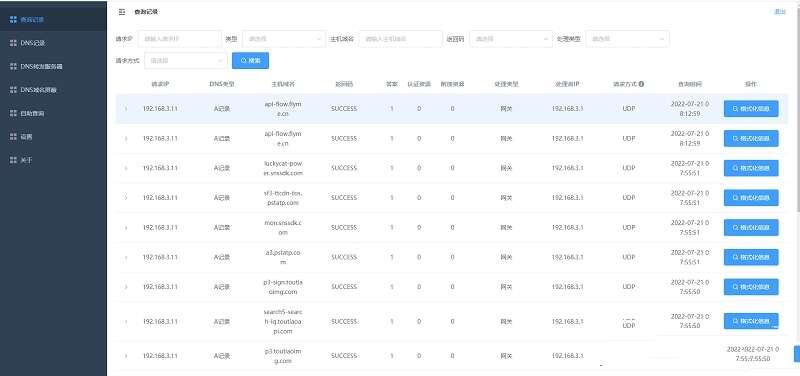
Task: Click the 2022-07-21 07:55:51 time in a3.pstatp.com row
Action: [x=690, y=258]
